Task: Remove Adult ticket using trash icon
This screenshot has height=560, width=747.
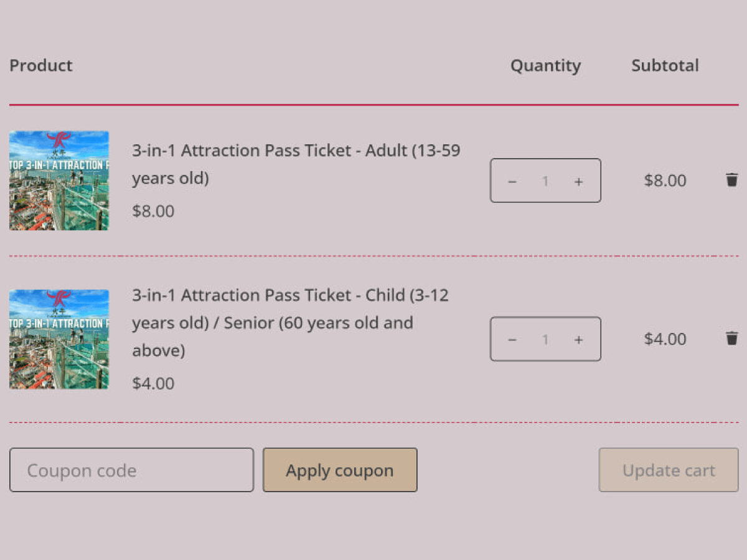Action: tap(732, 180)
